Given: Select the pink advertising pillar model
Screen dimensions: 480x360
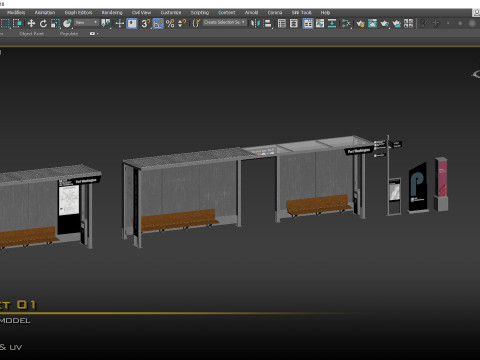Looking at the screenshot, I should 441,184.
